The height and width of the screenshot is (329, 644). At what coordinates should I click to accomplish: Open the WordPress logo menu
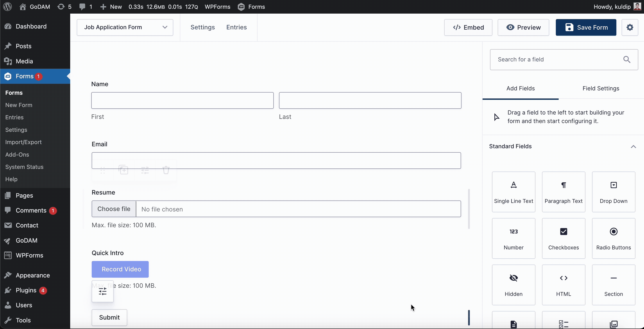(7, 7)
